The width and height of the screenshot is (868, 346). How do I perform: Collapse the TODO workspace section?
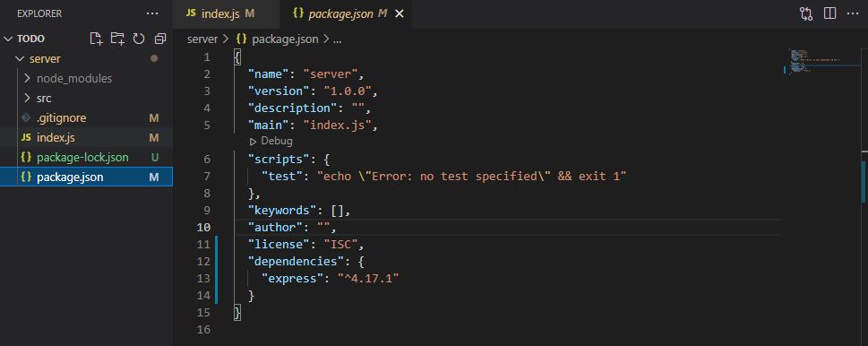point(8,39)
